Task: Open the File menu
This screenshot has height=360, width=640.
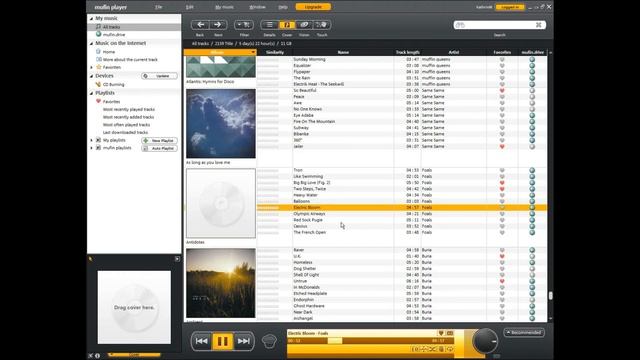Action: pyautogui.click(x=158, y=7)
